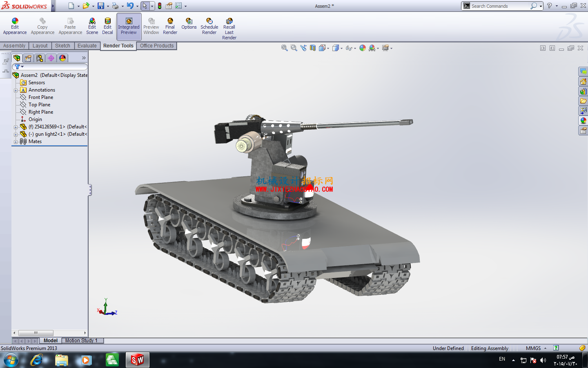588x368 pixels.
Task: Create a new document from toolbar
Action: click(x=71, y=6)
